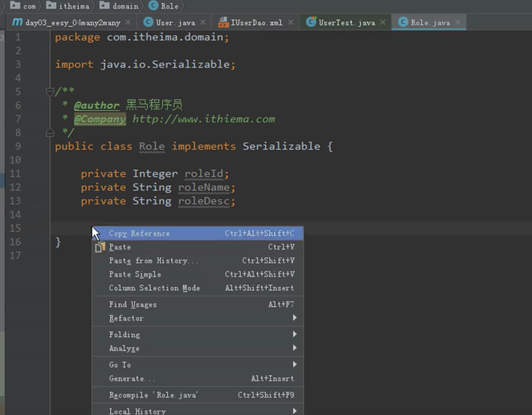Click the java.io.Serializable import statement
The width and height of the screenshot is (532, 415).
[x=145, y=64]
